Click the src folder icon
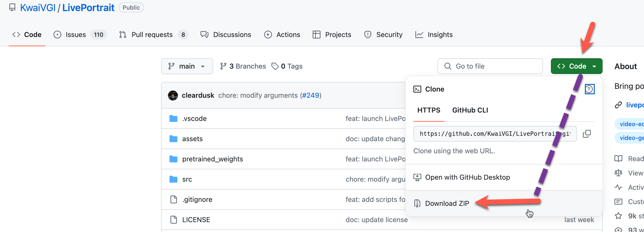The height and width of the screenshot is (232, 644). click(173, 179)
